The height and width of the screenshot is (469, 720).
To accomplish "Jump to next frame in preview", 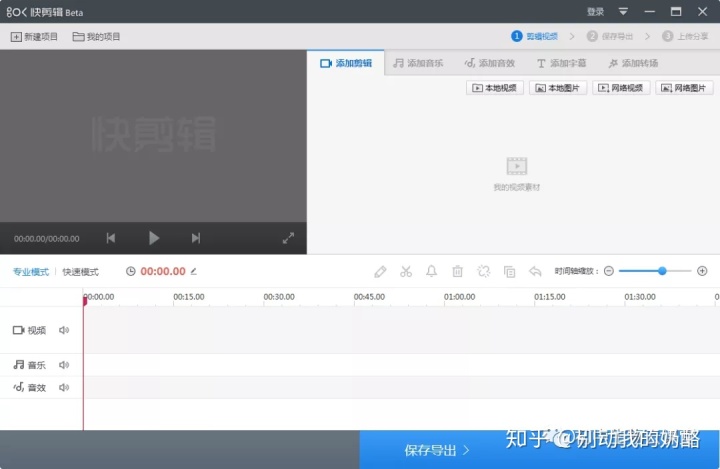I will 196,238.
